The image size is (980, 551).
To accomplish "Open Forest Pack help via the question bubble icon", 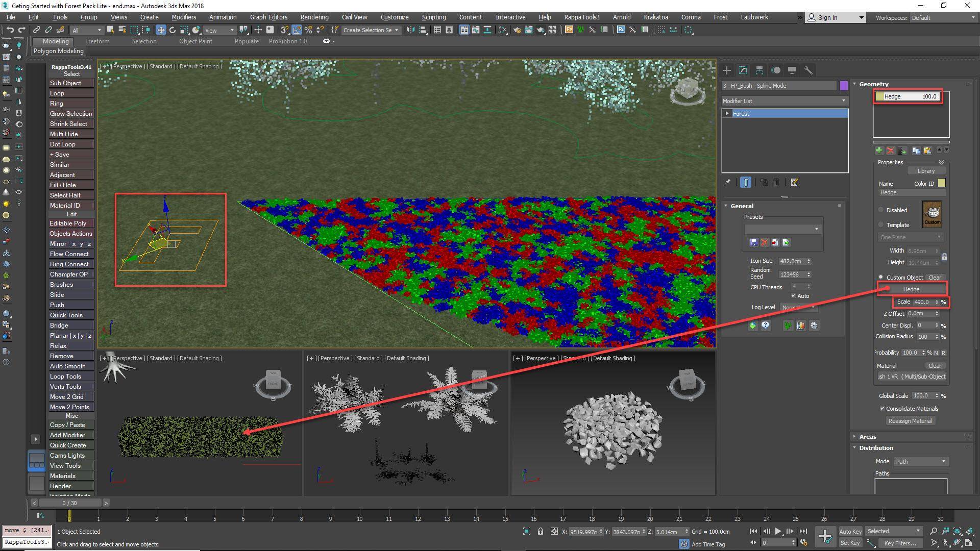I will pyautogui.click(x=766, y=326).
